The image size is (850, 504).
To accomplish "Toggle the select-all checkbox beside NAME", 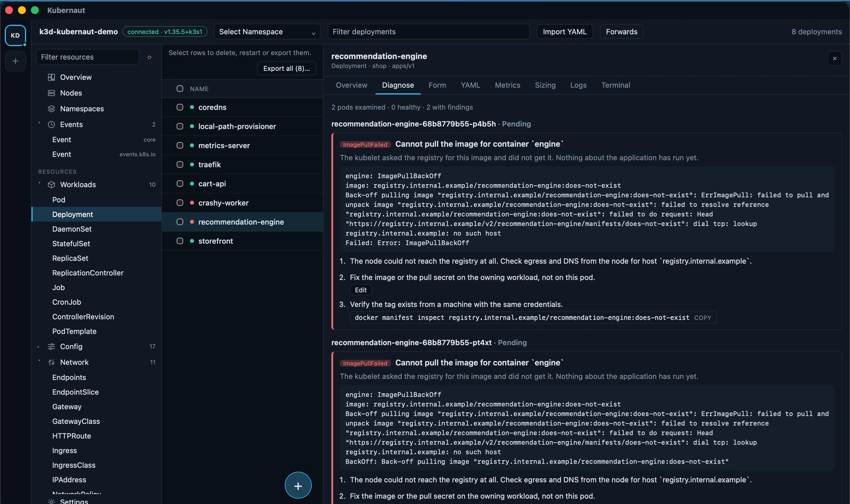I will pos(180,89).
